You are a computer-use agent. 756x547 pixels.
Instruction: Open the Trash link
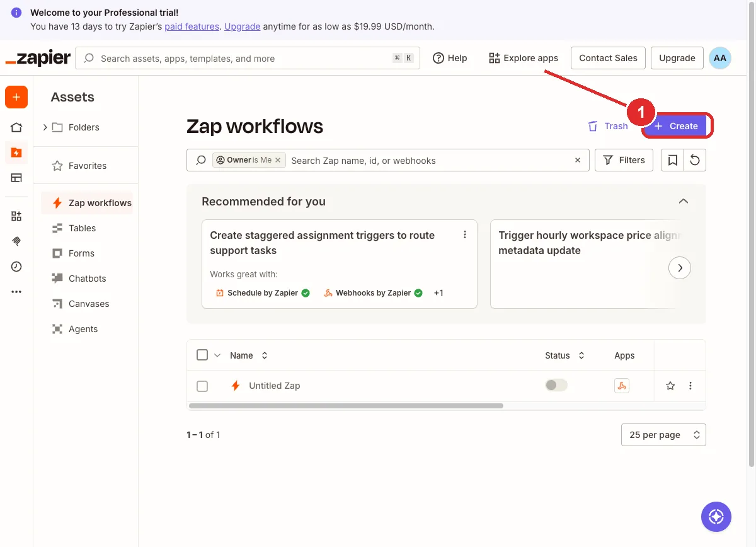pyautogui.click(x=607, y=126)
